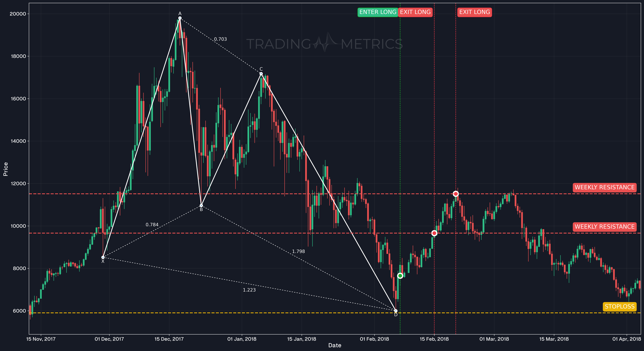The image size is (644, 351).
Task: Click the 6000 price axis tick
Action: [x=19, y=311]
